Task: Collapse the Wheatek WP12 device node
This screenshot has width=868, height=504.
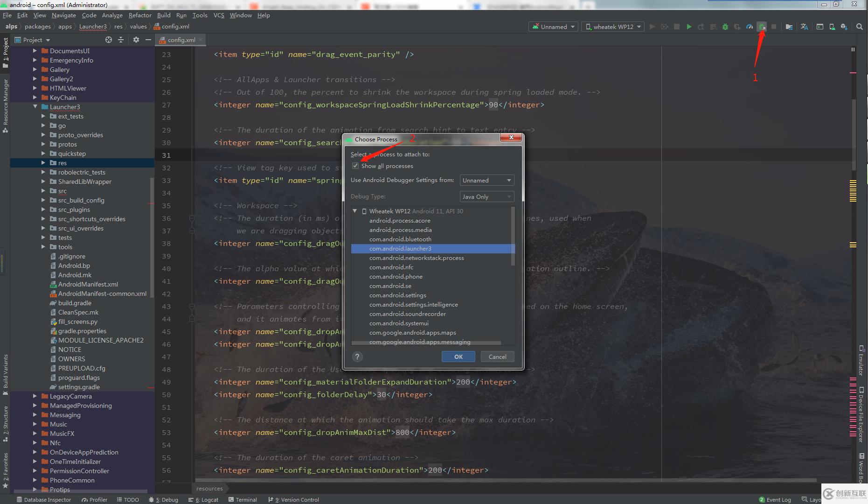Action: (x=355, y=211)
